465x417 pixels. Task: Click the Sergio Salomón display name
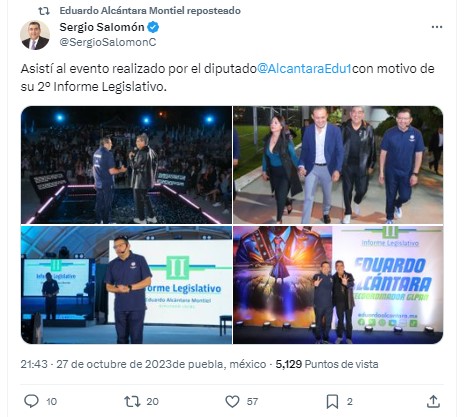click(102, 27)
